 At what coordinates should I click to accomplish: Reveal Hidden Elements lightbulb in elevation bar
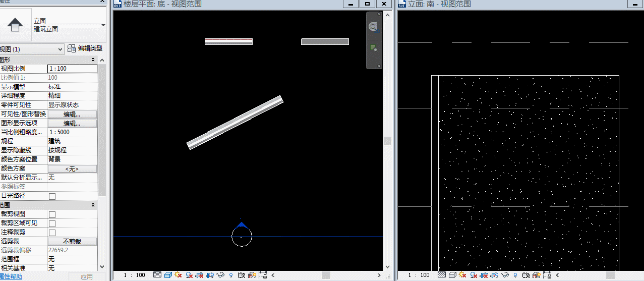click(515, 275)
